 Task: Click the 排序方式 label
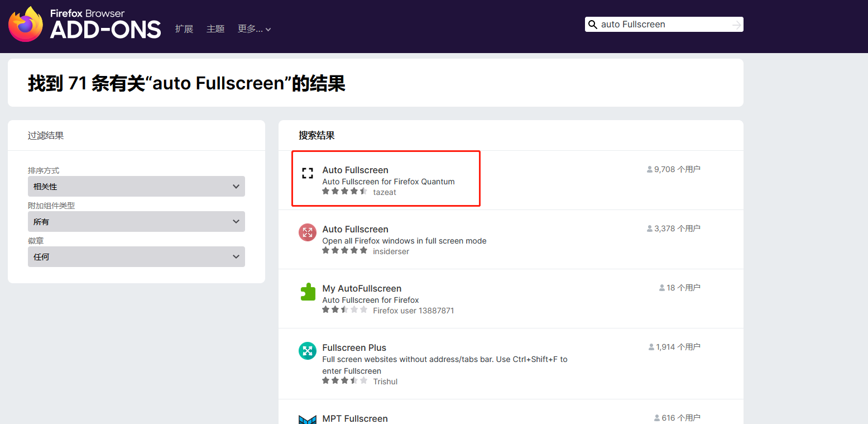coord(44,170)
